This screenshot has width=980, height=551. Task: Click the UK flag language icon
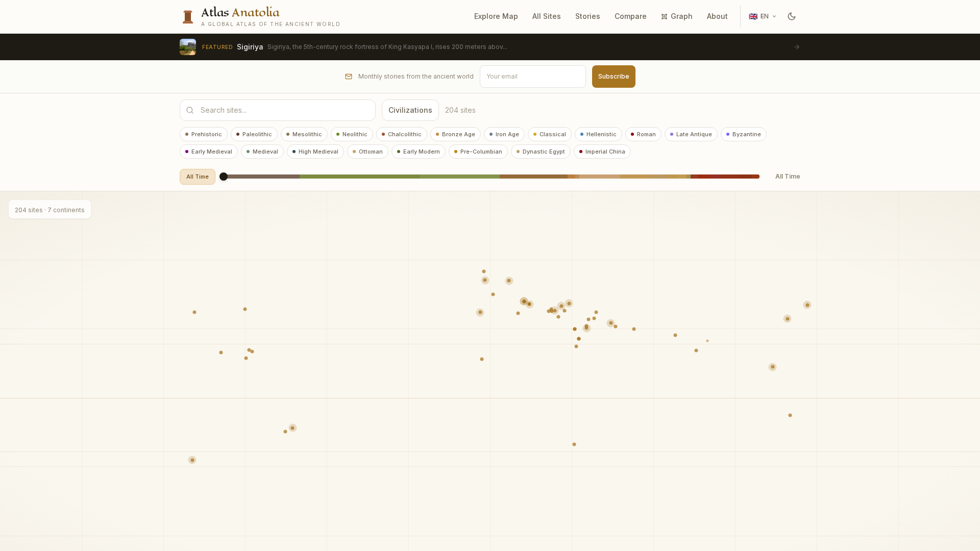click(753, 16)
